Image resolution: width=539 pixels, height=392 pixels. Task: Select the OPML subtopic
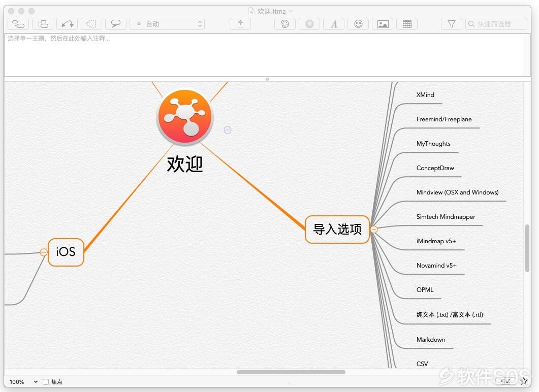(x=425, y=290)
